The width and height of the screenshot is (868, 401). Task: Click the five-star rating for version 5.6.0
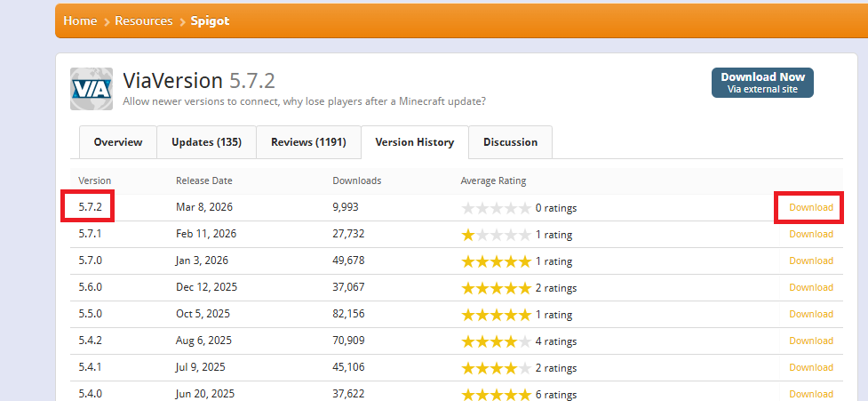(x=496, y=288)
